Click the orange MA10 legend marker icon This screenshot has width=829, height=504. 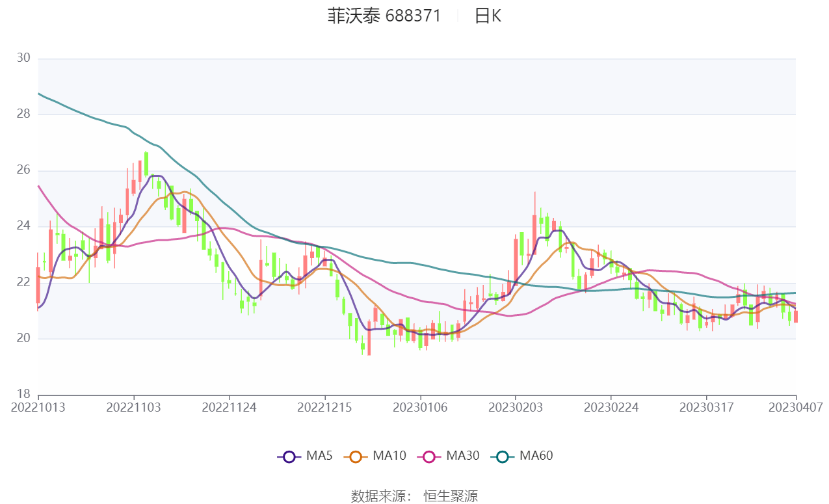pos(357,456)
